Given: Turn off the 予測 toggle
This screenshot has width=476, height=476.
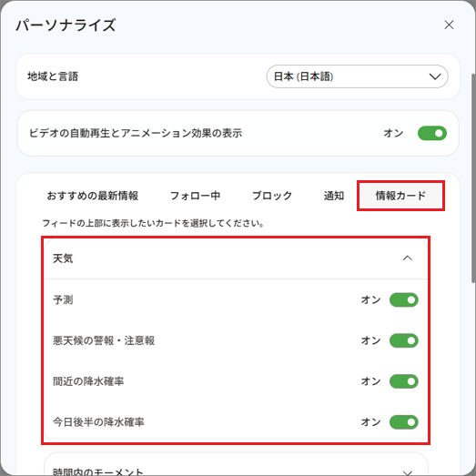Looking at the screenshot, I should 404,300.
